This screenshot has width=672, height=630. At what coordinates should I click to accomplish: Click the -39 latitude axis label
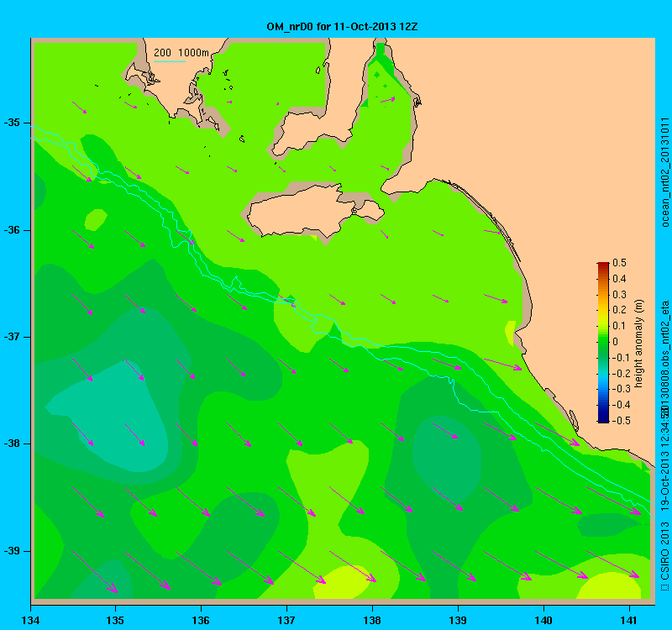pos(12,551)
